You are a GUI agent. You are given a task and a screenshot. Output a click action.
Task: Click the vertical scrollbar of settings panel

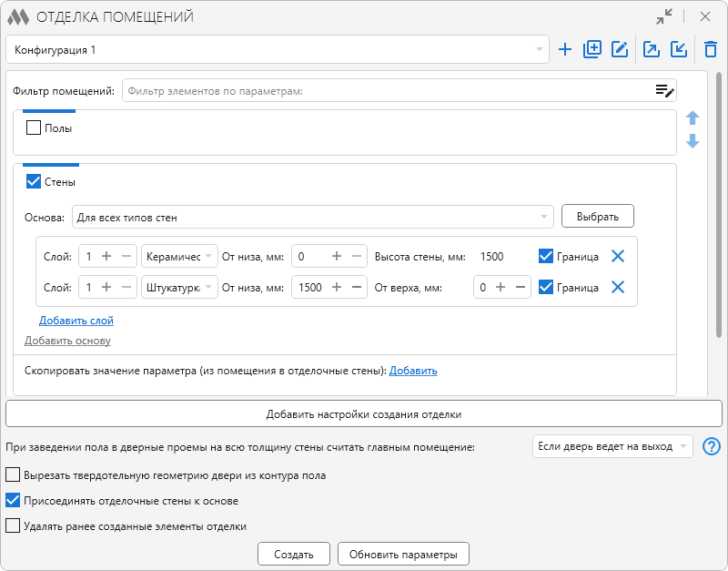[x=719, y=204]
